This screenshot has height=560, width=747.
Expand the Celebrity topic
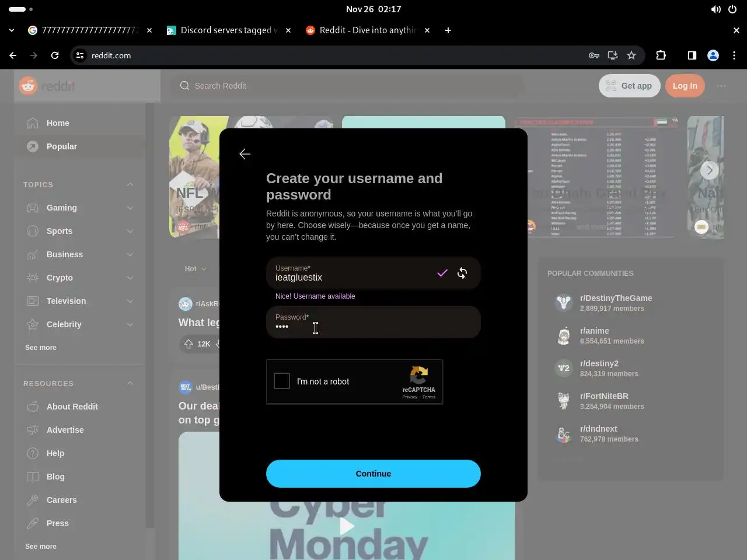point(130,324)
